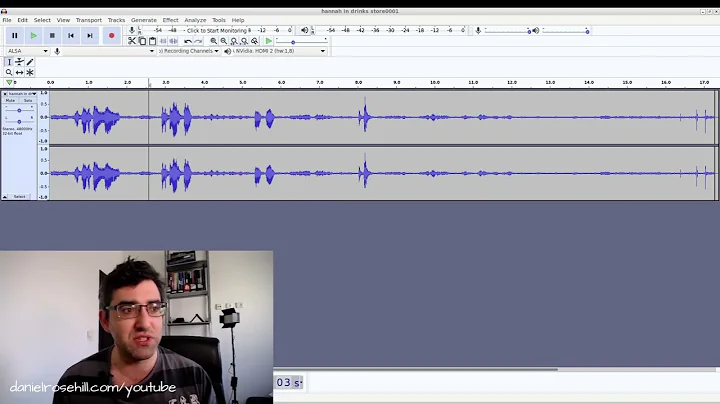Click the Zoom Toggle icon
The width and height of the screenshot is (720, 404).
click(x=254, y=41)
